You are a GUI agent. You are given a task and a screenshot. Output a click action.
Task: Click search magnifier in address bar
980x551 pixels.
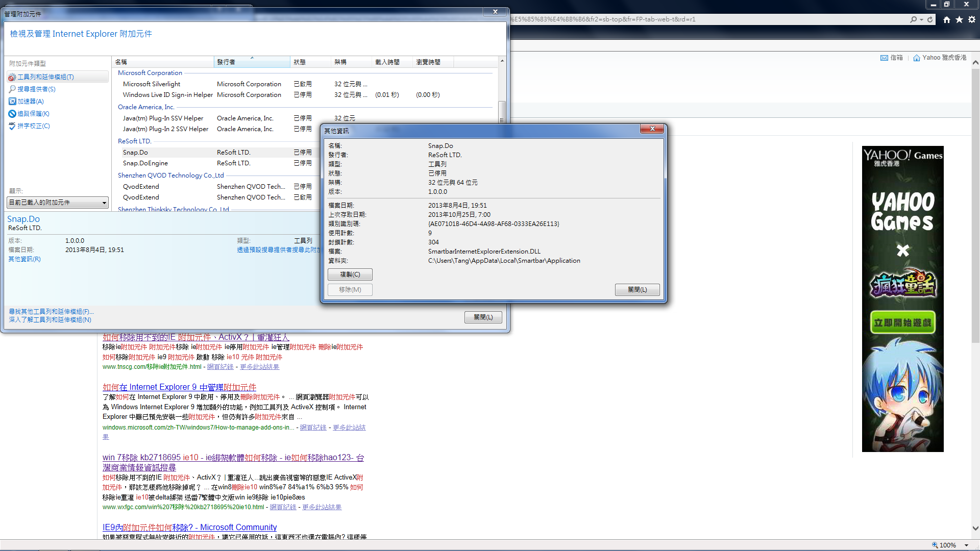tap(913, 19)
